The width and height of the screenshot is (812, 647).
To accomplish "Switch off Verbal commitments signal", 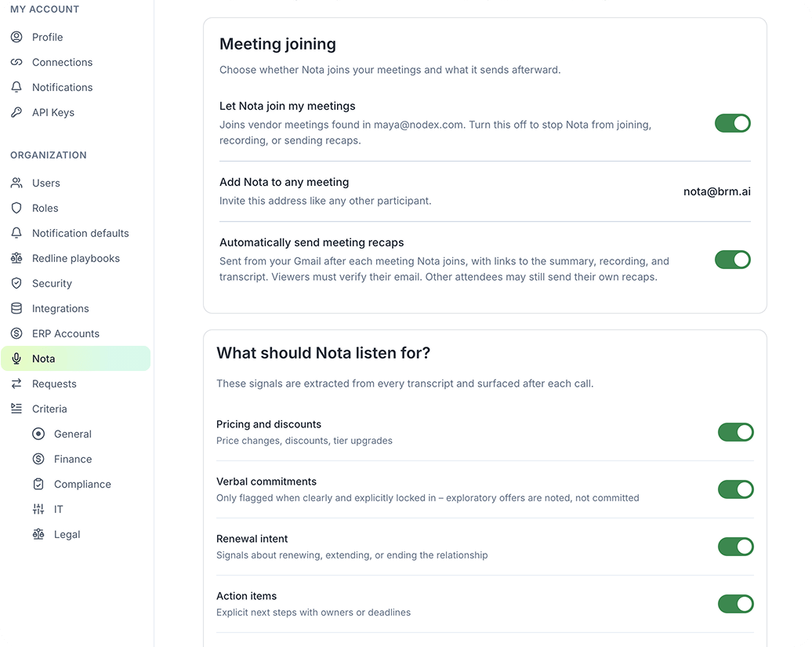I will coord(736,489).
